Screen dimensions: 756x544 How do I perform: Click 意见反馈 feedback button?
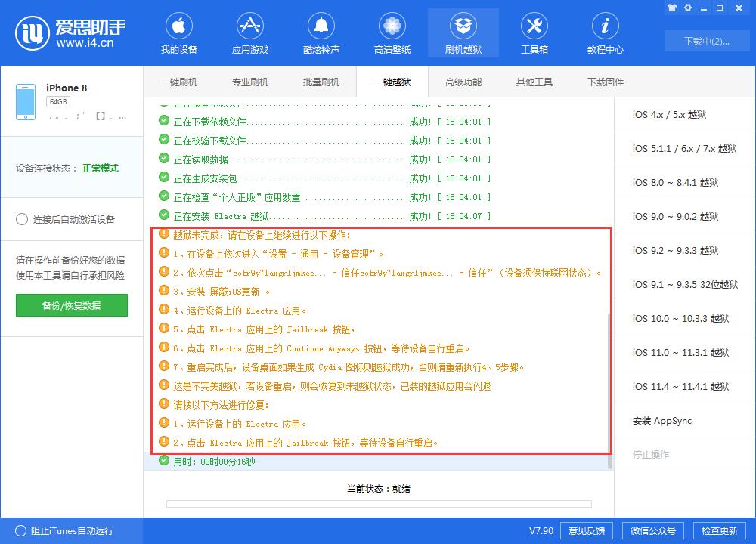click(x=587, y=530)
